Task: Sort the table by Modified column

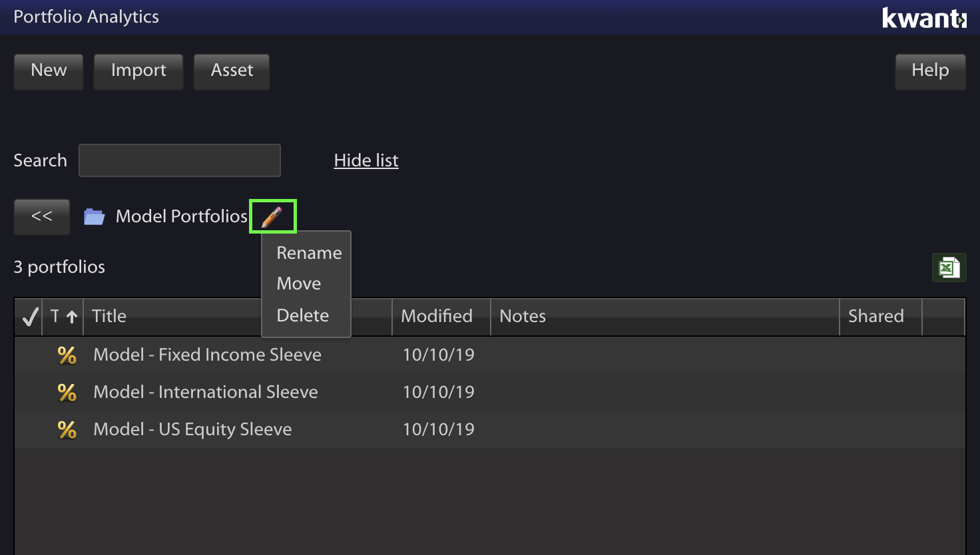Action: pos(437,316)
